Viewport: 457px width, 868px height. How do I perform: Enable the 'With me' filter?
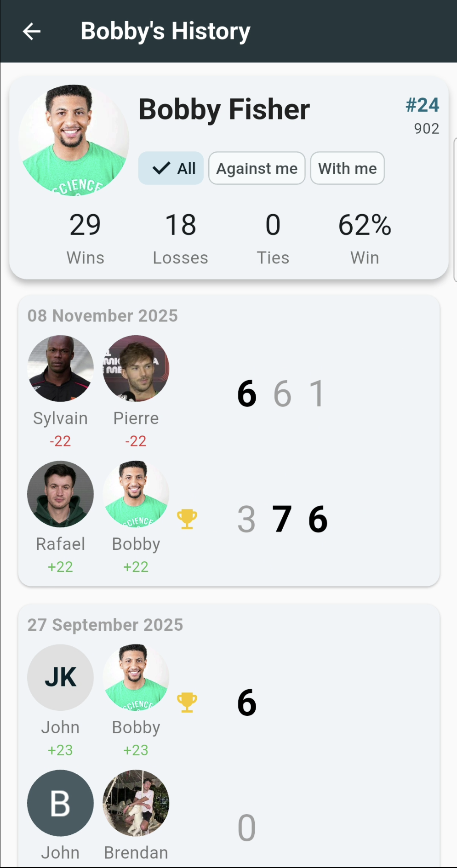click(x=347, y=168)
